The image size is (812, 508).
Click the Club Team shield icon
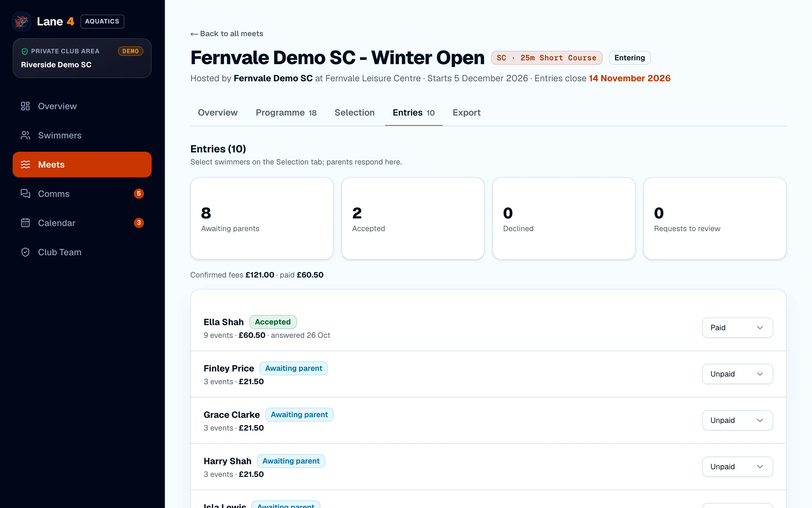[x=25, y=252]
